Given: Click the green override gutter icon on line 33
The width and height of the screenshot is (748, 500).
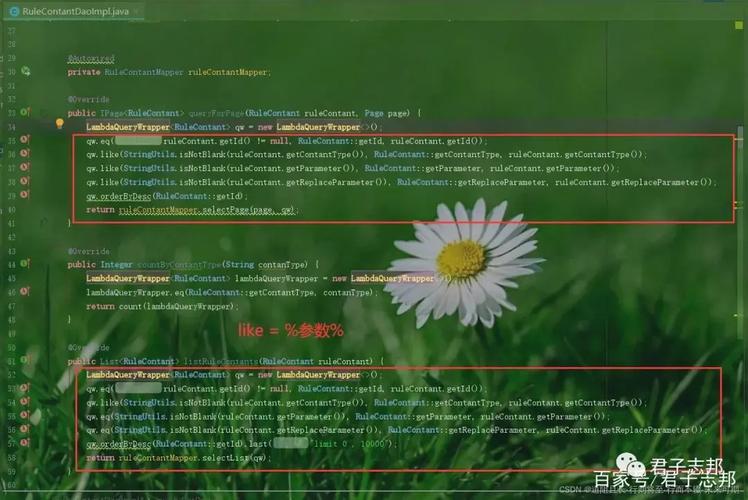Looking at the screenshot, I should 25,113.
